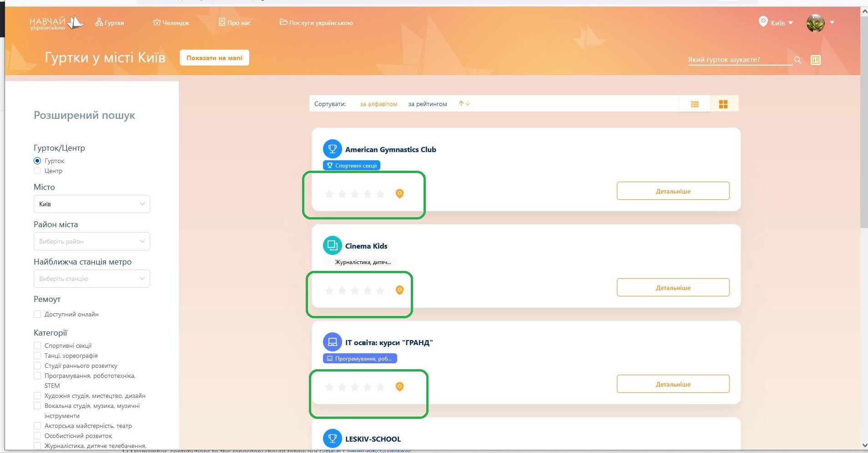Click Детальніше for Cinema Kids

(673, 288)
